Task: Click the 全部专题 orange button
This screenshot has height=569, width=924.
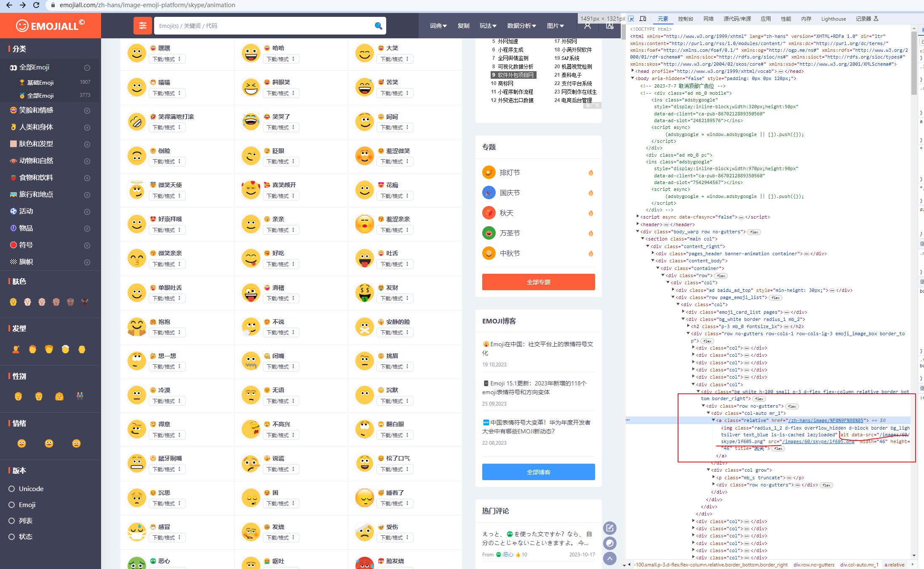Action: (538, 282)
